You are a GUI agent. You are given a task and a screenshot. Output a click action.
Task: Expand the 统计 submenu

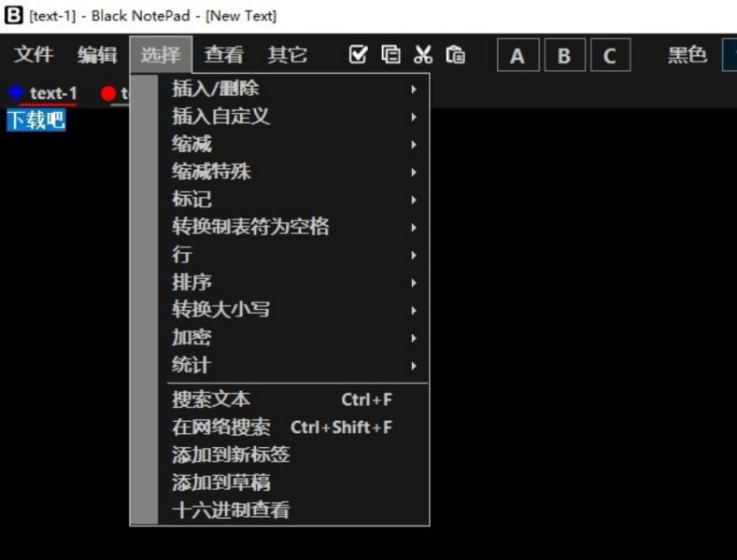click(293, 366)
